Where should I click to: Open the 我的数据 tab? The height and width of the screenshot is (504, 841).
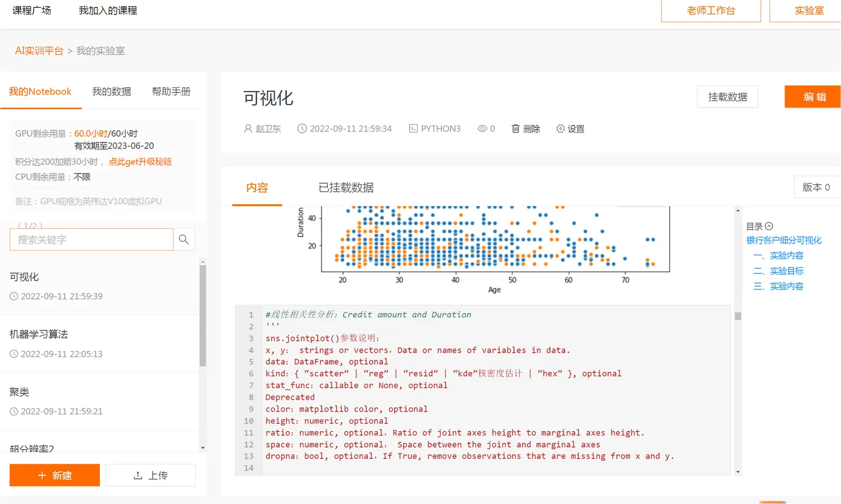click(111, 91)
